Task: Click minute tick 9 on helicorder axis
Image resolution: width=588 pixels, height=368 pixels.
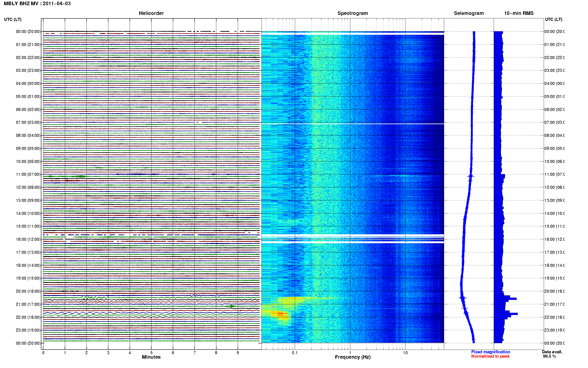Action: [x=238, y=353]
